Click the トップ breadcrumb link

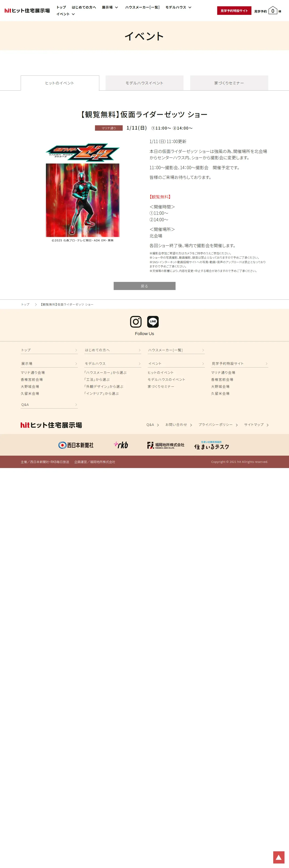[25, 305]
